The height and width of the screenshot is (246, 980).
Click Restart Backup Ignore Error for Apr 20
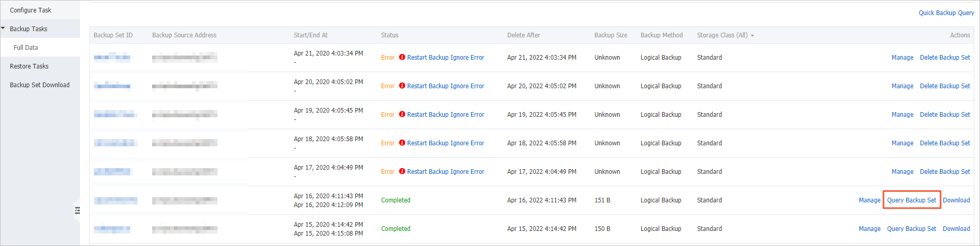(445, 86)
